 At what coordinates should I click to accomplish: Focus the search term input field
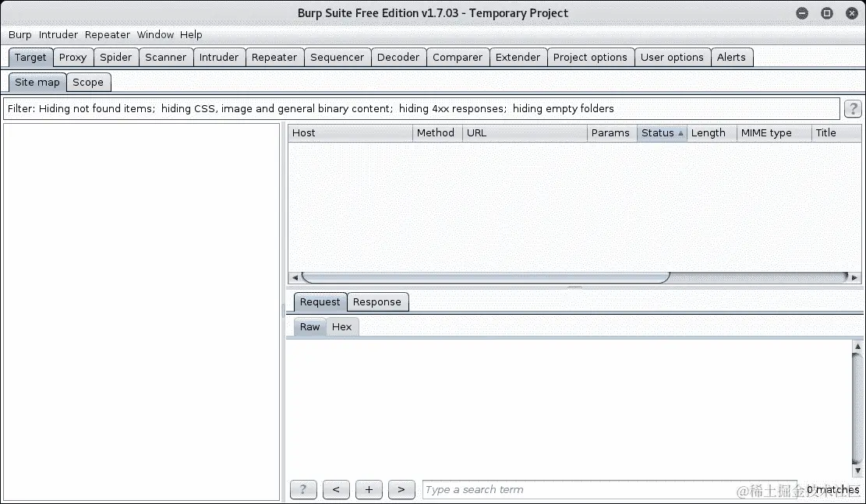point(610,490)
